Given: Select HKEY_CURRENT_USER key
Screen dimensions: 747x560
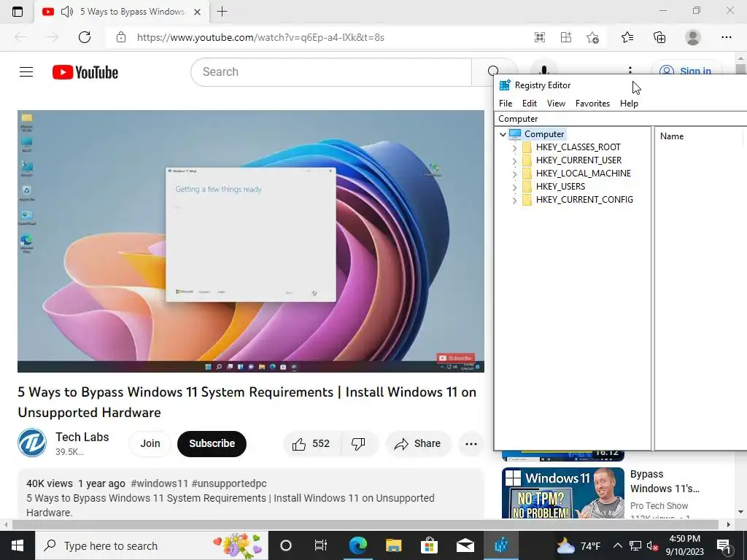Looking at the screenshot, I should click(578, 160).
